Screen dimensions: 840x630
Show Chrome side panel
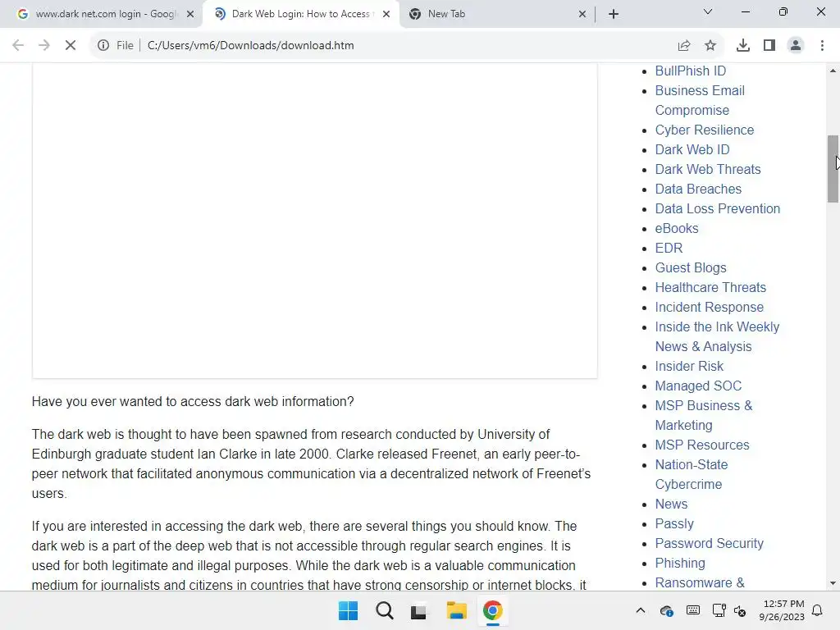point(769,46)
